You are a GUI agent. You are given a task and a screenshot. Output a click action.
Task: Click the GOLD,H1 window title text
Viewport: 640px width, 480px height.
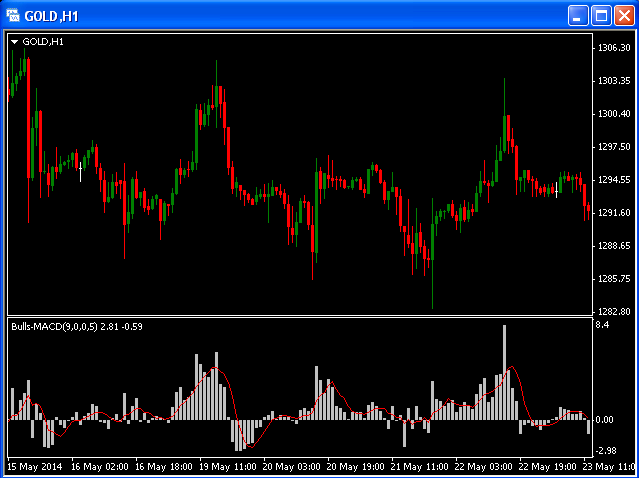pyautogui.click(x=51, y=16)
